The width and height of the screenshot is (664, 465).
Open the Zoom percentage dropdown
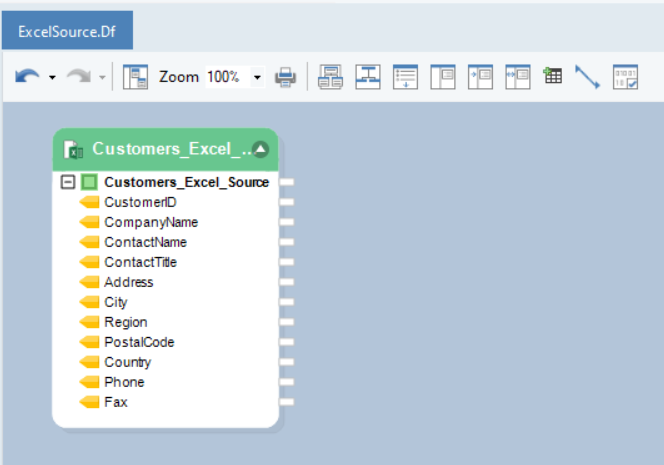point(257,78)
